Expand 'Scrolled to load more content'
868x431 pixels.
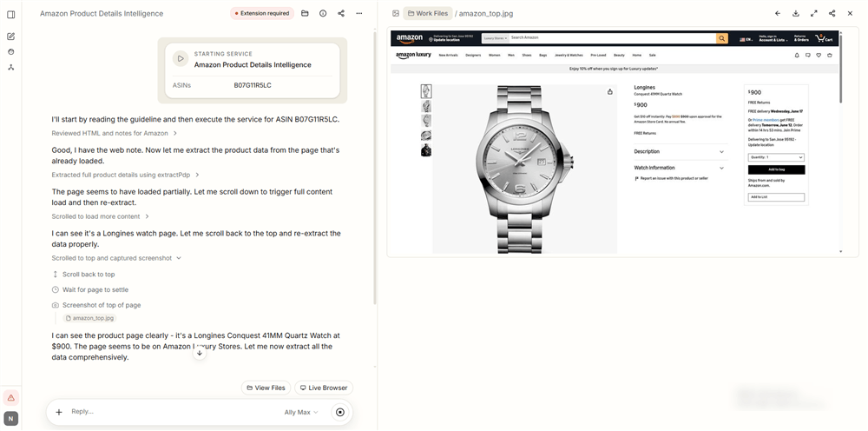pos(101,216)
